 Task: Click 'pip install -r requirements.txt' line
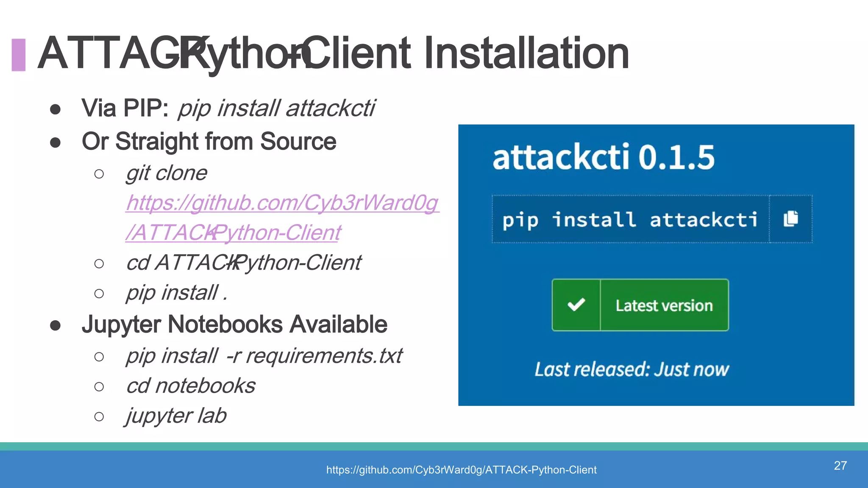click(x=264, y=356)
